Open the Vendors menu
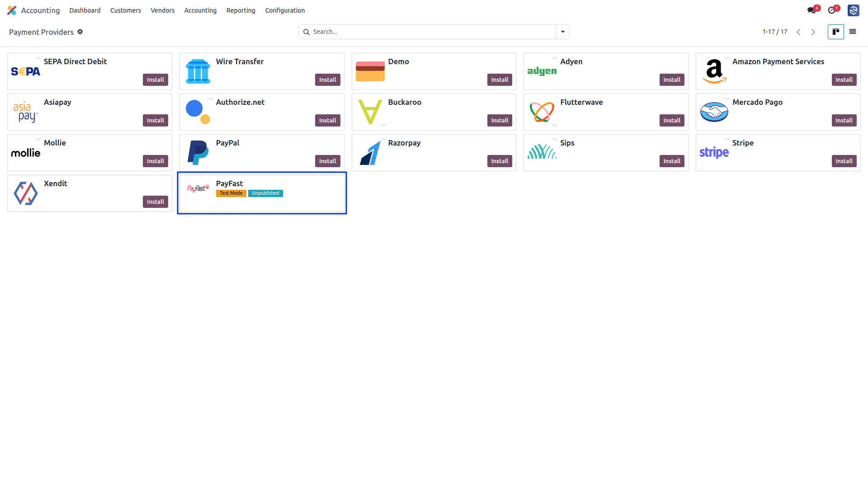 click(163, 10)
